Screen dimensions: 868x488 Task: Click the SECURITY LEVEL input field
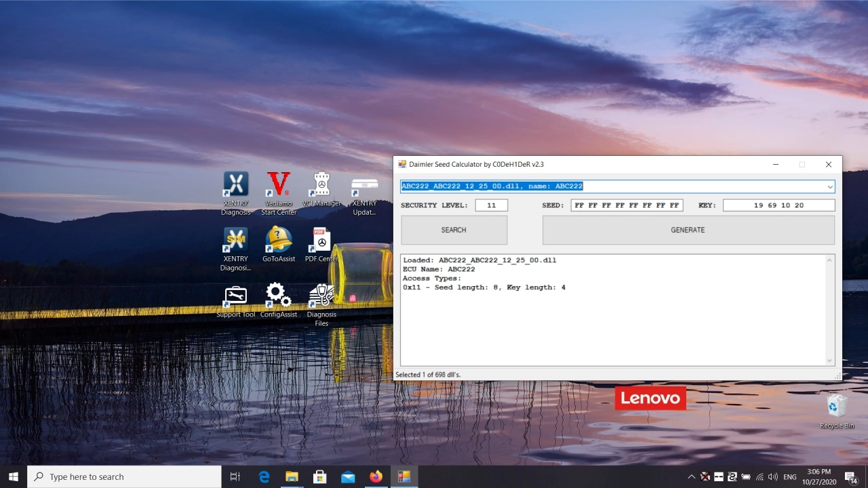point(491,205)
